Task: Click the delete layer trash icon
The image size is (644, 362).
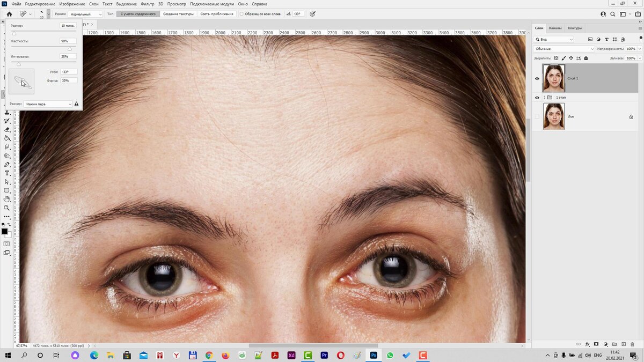Action: (x=632, y=344)
